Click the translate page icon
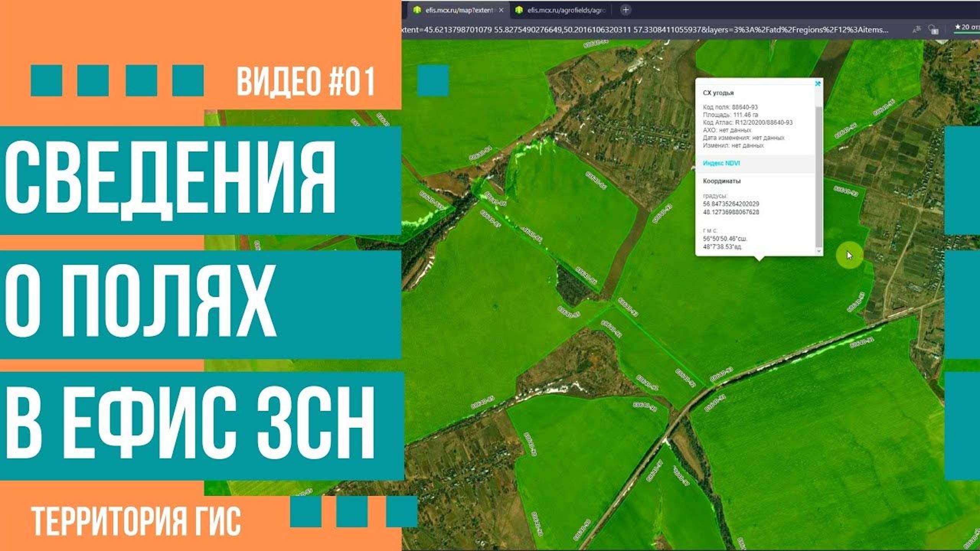 click(916, 30)
